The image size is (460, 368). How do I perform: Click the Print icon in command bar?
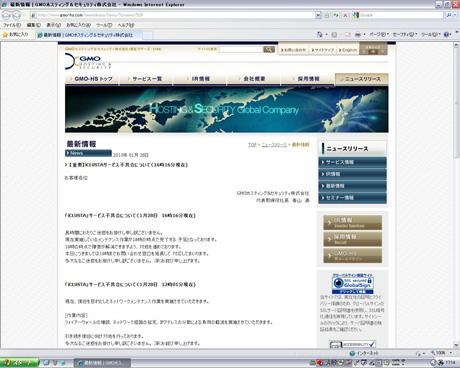(x=358, y=34)
